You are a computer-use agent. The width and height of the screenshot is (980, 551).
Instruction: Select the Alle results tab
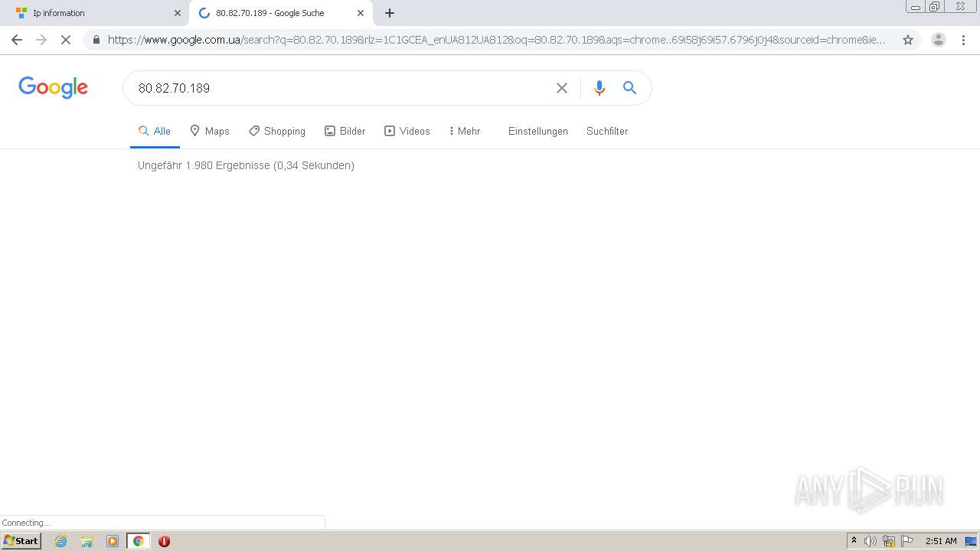(155, 131)
